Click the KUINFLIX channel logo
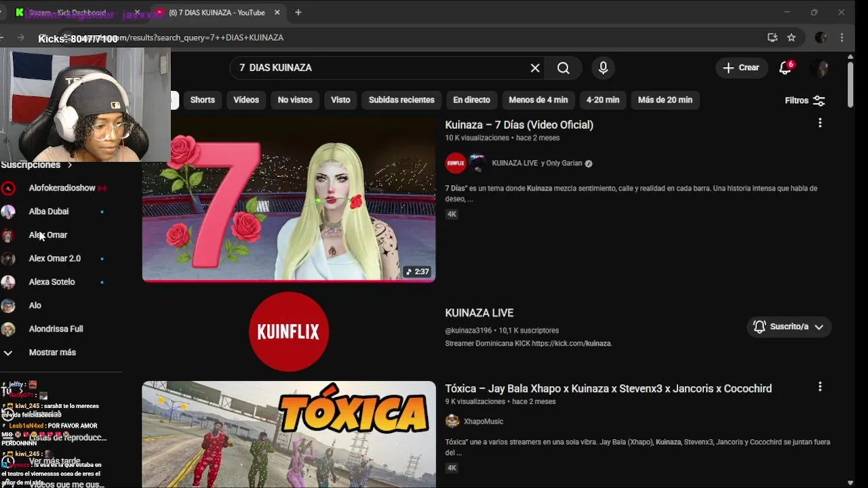The image size is (868, 488). click(x=289, y=331)
